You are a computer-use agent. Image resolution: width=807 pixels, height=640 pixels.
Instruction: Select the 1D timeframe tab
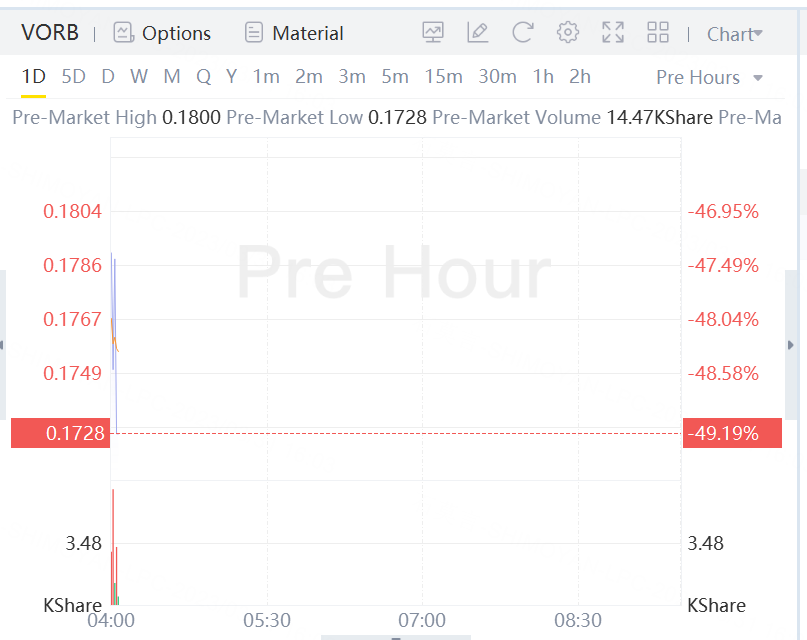tap(34, 76)
